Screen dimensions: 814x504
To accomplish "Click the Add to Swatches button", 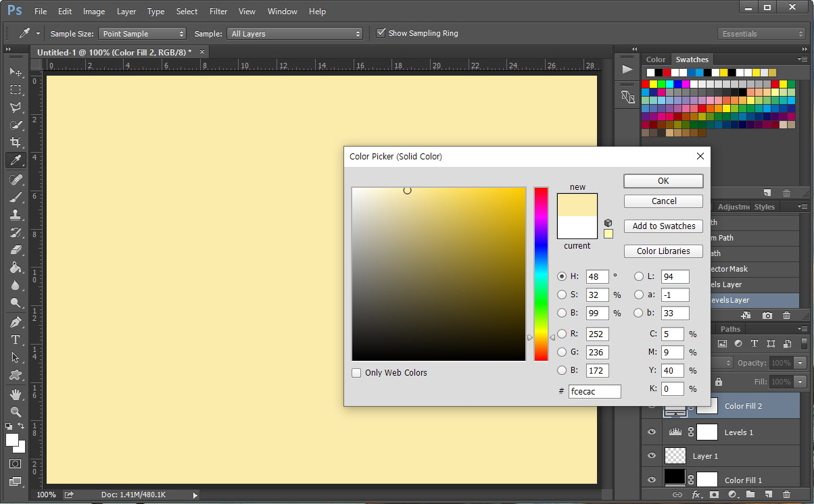I will 663,226.
